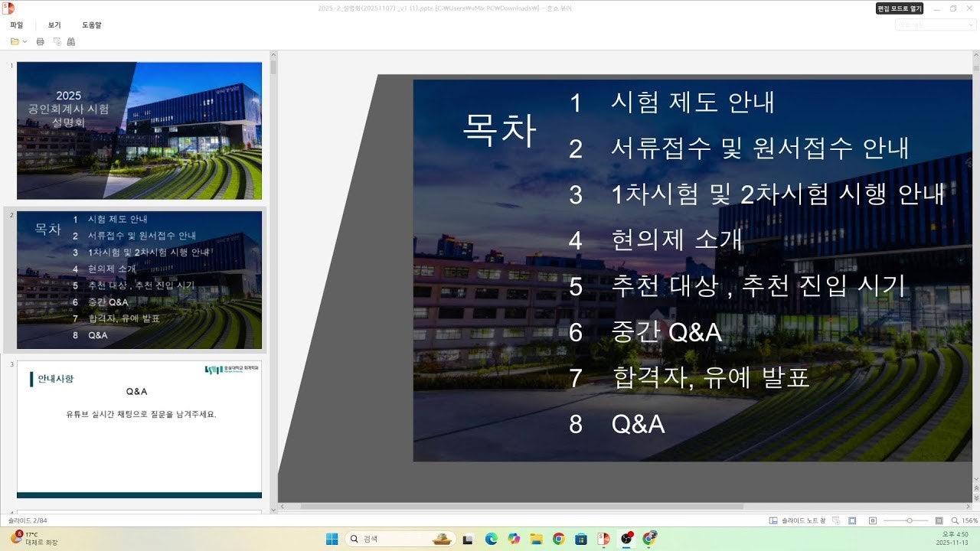Click the 편집 모드로 열기 button

900,8
